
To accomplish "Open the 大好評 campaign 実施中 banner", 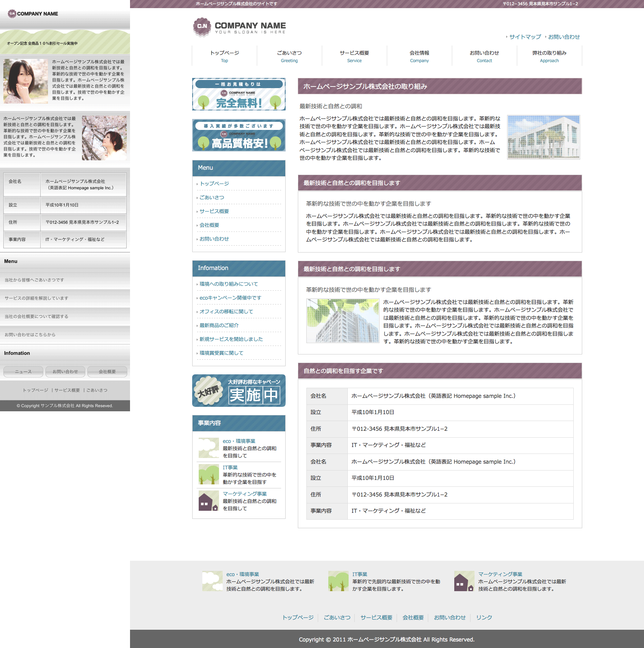I will pos(239,391).
